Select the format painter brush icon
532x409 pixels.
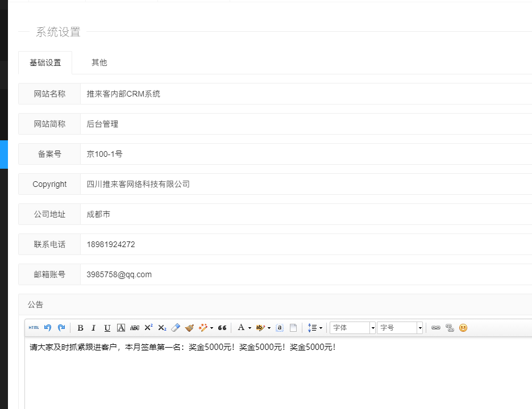pyautogui.click(x=189, y=328)
